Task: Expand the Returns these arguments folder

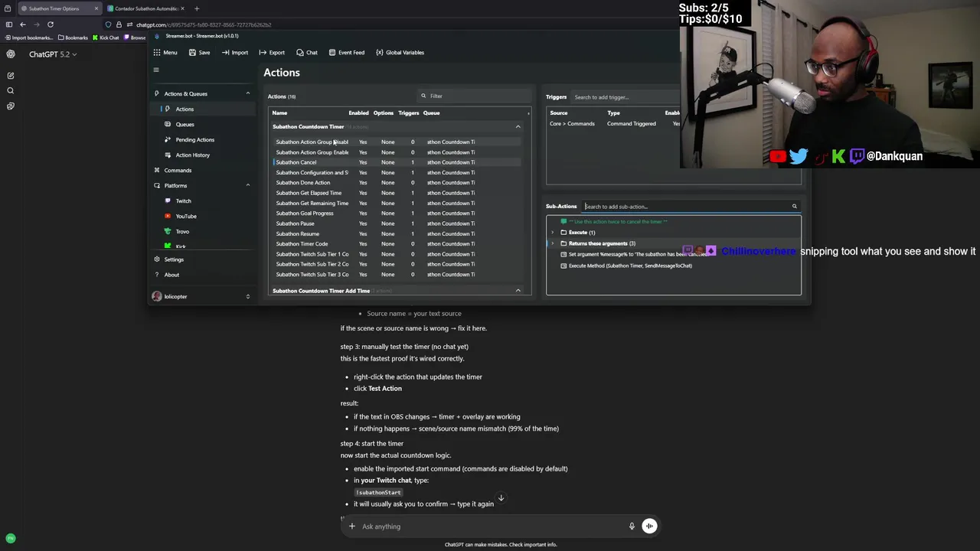Action: coord(552,243)
